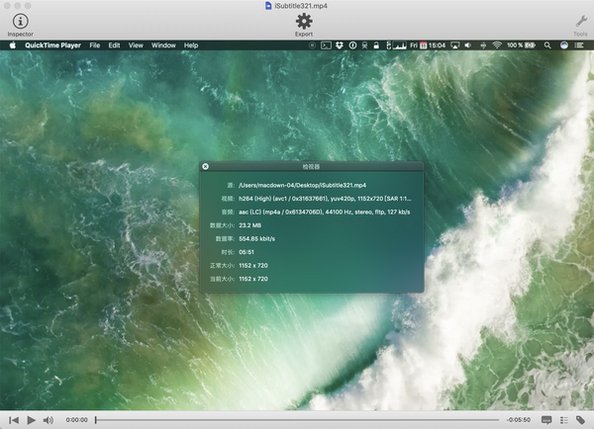Screen dimensions: 594x429
Task: Click the normal size 1152 x 720 value
Action: 253,265
